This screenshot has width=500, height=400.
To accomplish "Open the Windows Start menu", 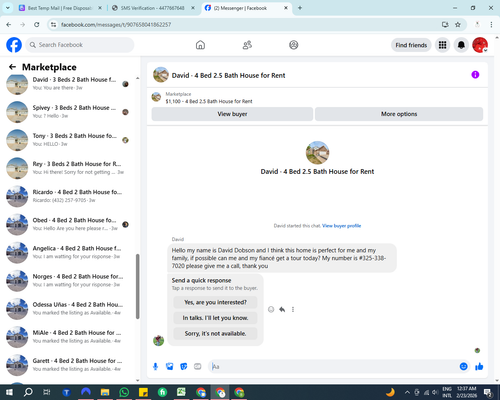I will pyautogui.click(x=9, y=392).
